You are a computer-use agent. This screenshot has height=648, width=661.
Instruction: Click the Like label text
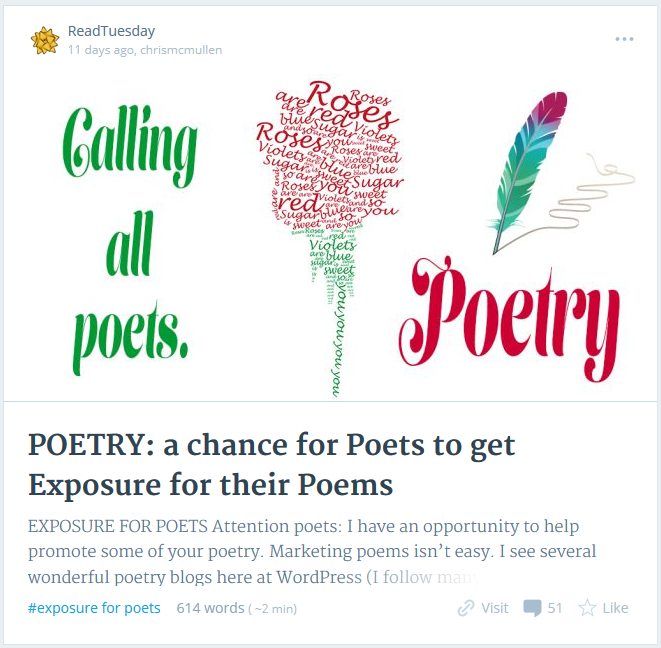(615, 608)
